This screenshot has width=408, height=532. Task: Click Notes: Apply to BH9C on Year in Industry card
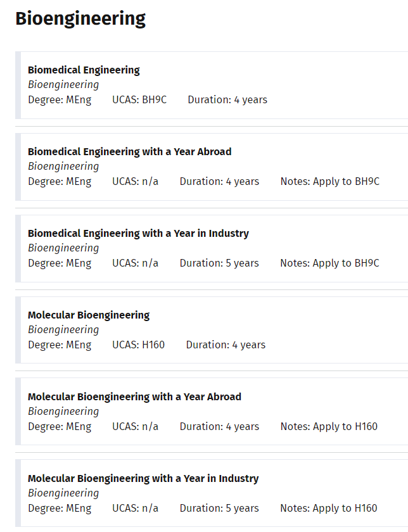tap(329, 263)
